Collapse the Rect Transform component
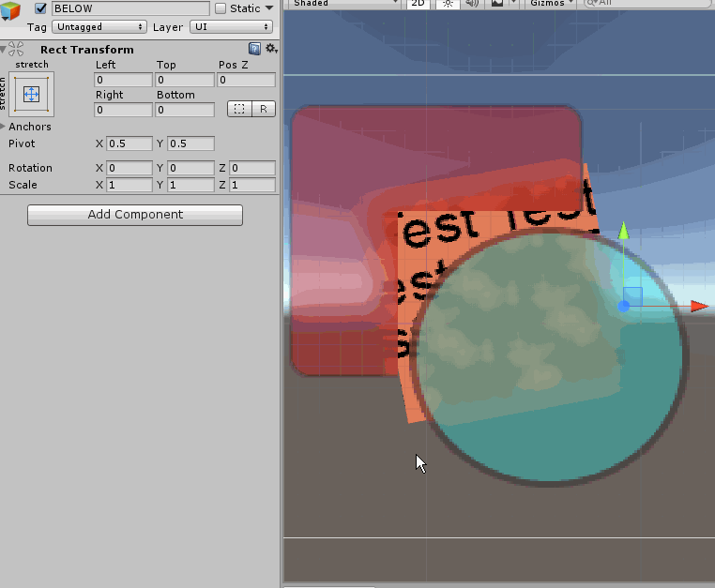 tap(3, 49)
